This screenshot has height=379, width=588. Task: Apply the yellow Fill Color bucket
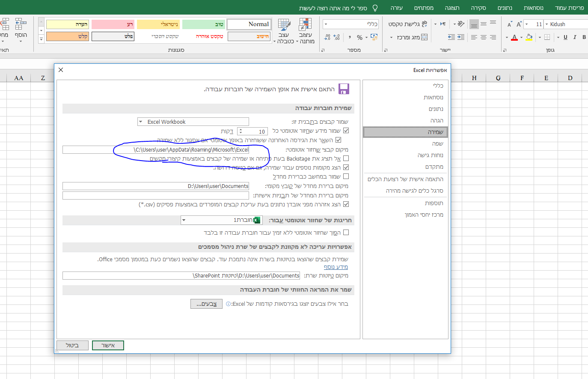point(529,37)
